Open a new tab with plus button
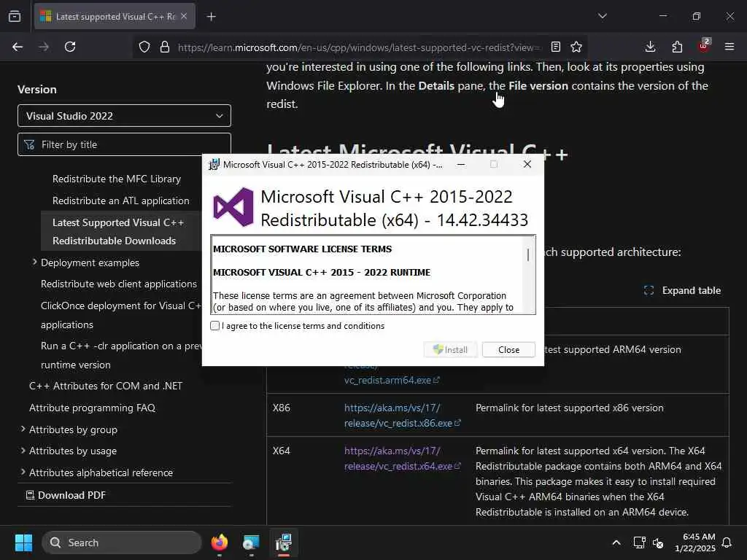This screenshot has height=560, width=747. point(211,17)
